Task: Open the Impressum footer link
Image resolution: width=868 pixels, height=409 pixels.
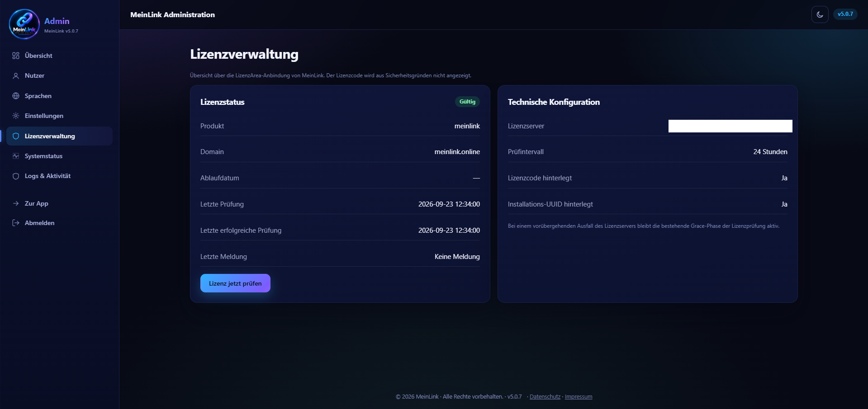Action: (x=578, y=397)
